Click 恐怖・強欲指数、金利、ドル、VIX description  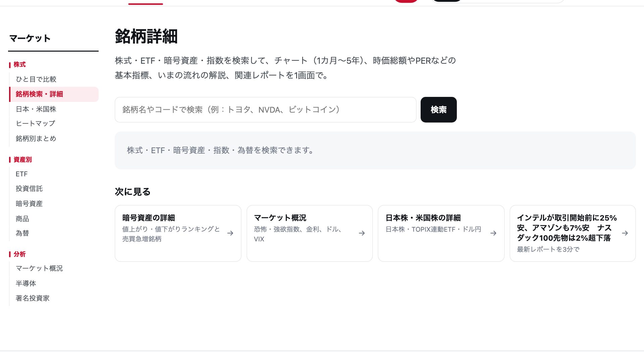click(x=298, y=234)
